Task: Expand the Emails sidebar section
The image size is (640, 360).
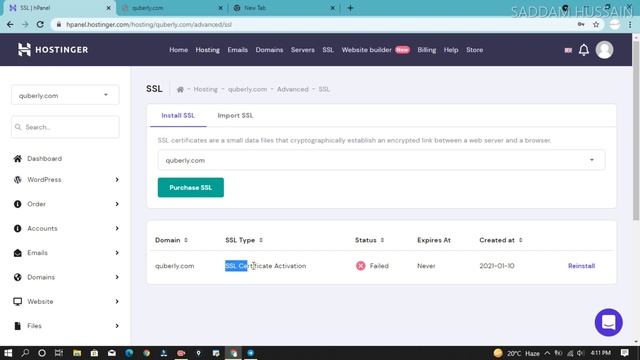Action: (117, 253)
